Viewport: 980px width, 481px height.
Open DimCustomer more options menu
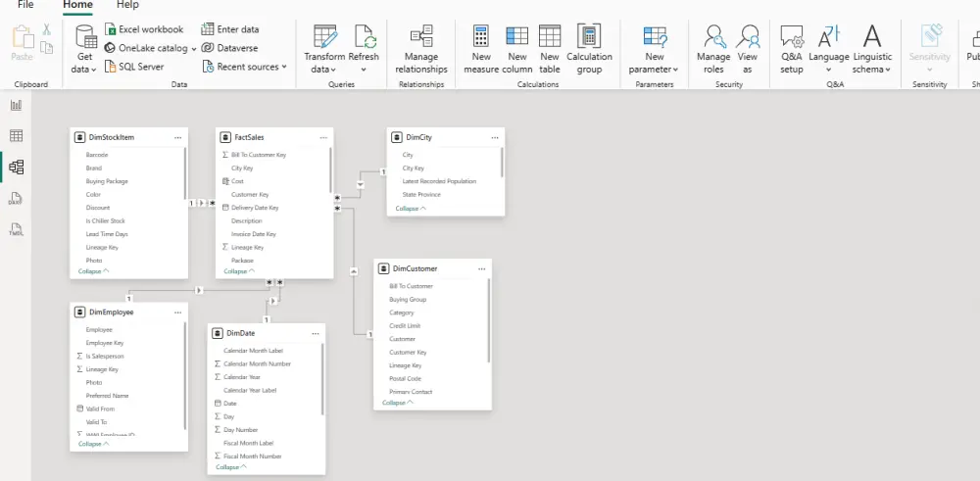[x=482, y=268]
